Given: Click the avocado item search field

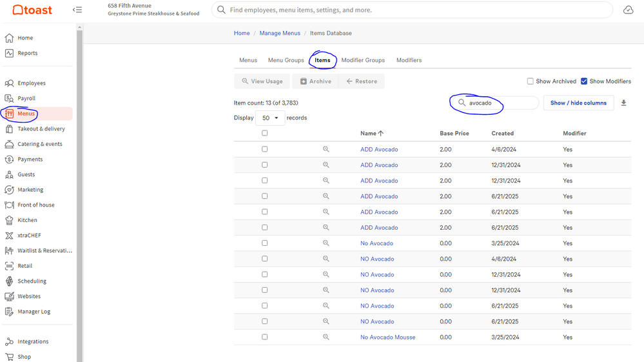Looking at the screenshot, I should pyautogui.click(x=500, y=103).
